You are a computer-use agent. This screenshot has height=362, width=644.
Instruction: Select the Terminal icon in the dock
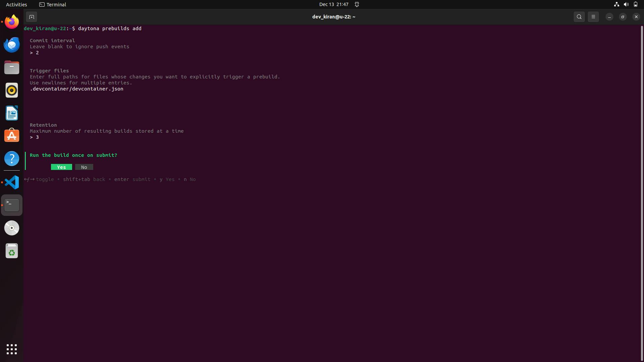pos(12,205)
